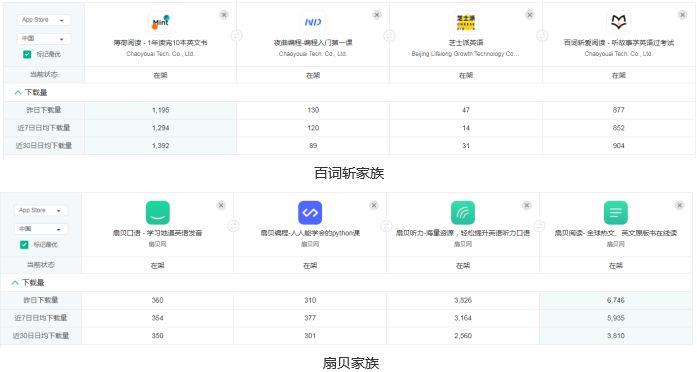This screenshot has width=697, height=372.
Task: Click 夜曲编程 30-day average 89
Action: pyautogui.click(x=313, y=146)
